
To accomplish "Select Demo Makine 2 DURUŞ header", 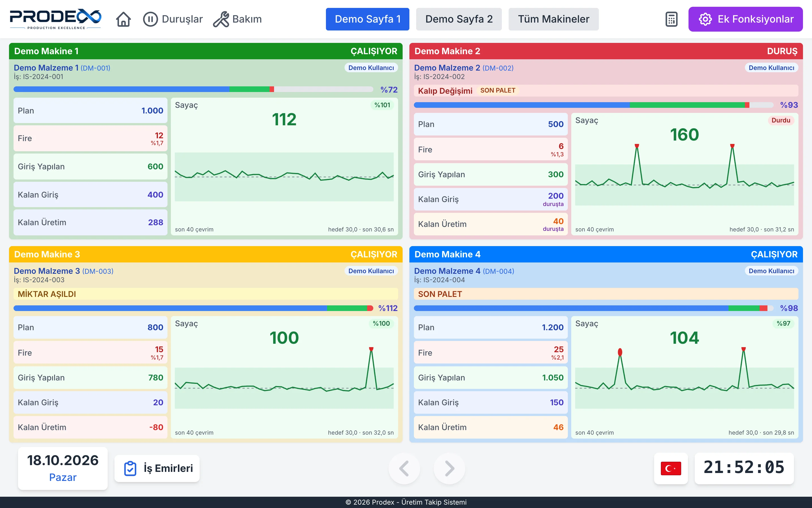I will point(606,51).
